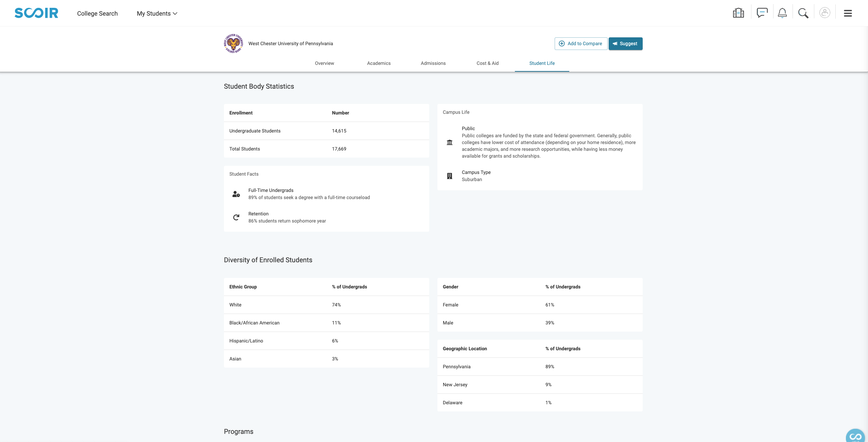Switch to the Overview tab
Viewport: 868px width, 442px height.
click(x=324, y=63)
